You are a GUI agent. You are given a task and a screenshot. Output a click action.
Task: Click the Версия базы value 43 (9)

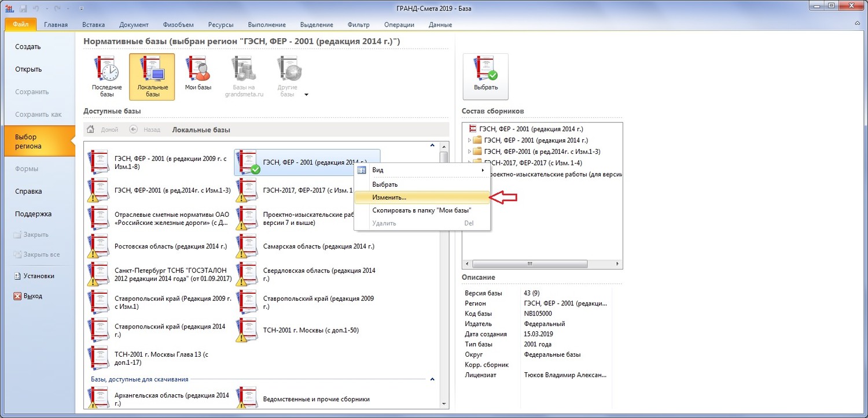tap(532, 294)
